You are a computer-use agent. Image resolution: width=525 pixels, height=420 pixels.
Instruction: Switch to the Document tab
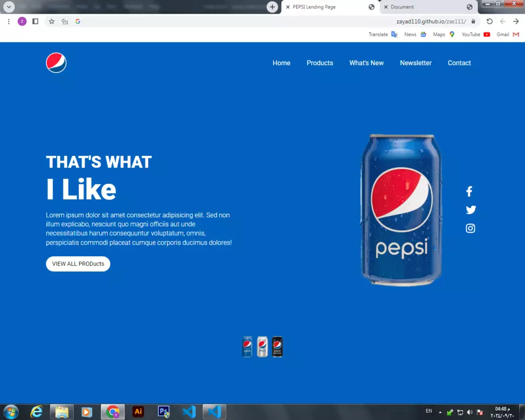click(x=428, y=7)
